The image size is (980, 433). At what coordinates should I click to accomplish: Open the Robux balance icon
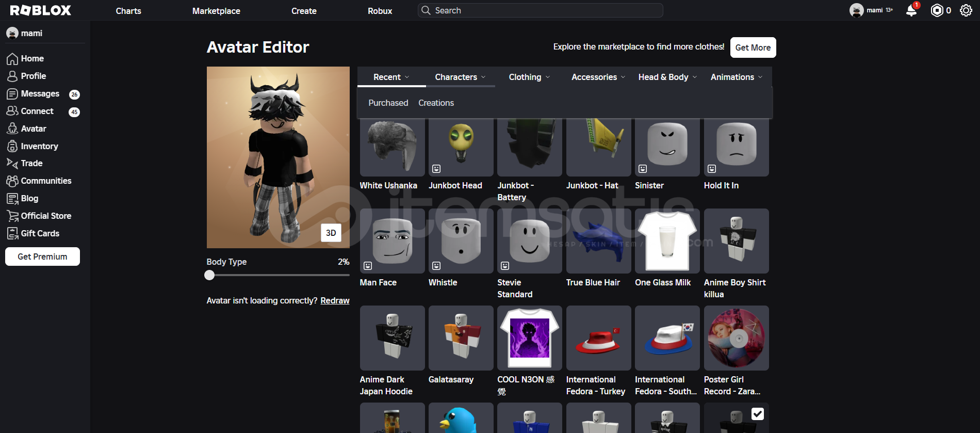tap(937, 10)
